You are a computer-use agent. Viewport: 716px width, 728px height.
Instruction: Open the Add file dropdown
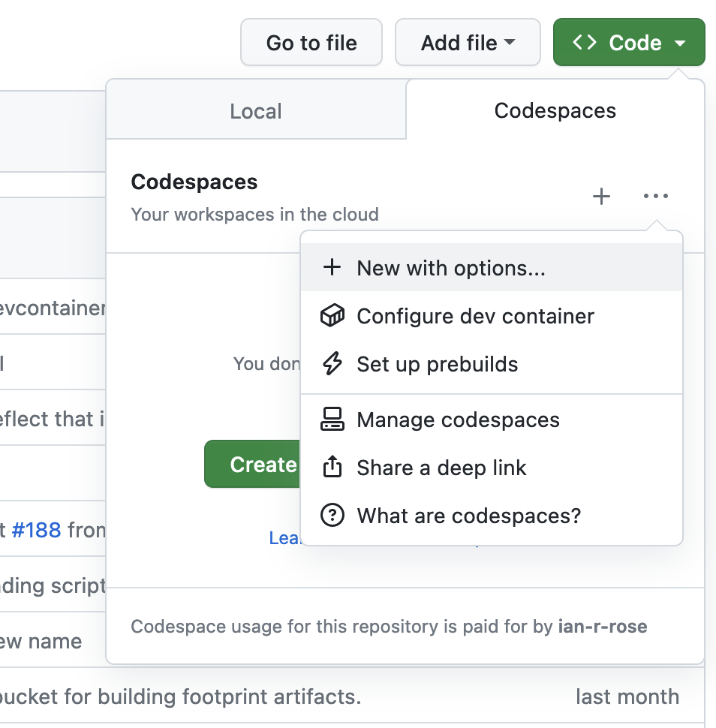tap(468, 42)
